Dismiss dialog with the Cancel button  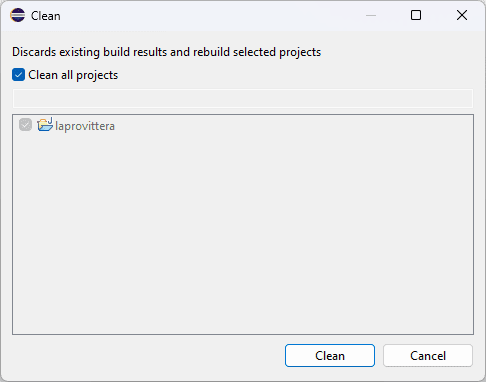pos(428,356)
